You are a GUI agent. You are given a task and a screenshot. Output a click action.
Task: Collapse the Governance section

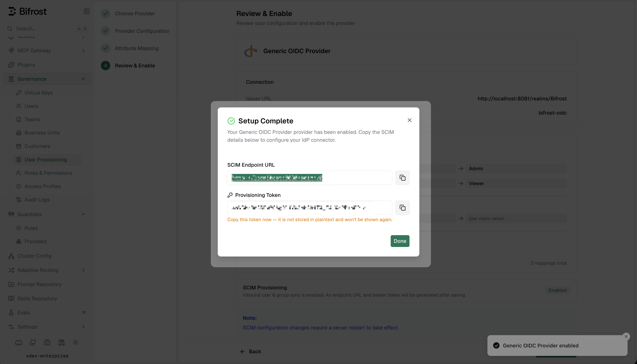[47, 79]
